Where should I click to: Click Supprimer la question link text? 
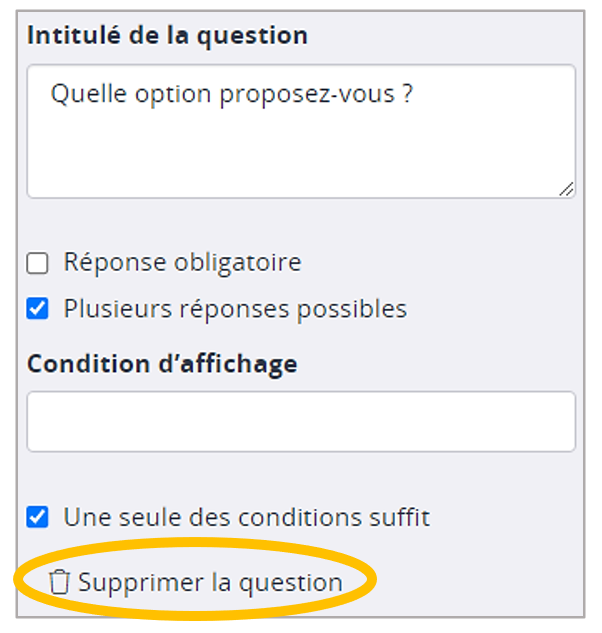point(210,582)
